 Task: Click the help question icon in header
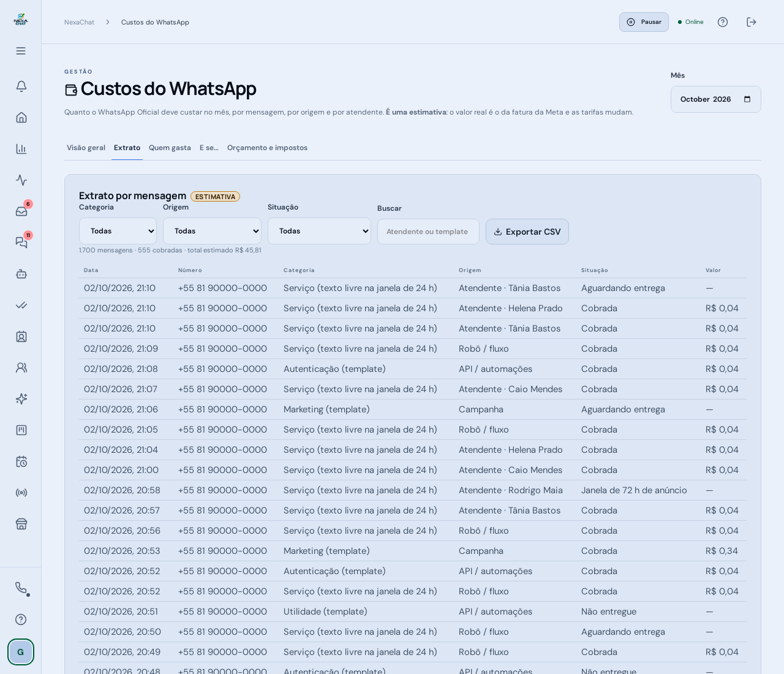723,22
